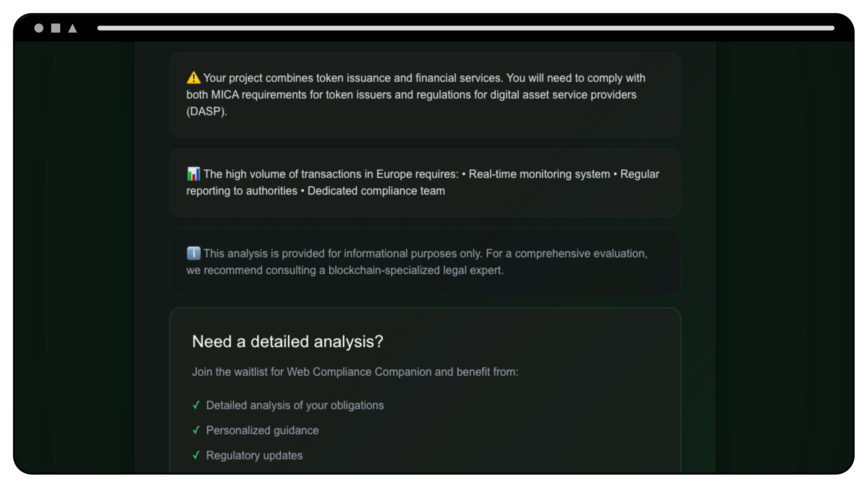
Task: Click the bar chart emoji icon
Action: 193,174
